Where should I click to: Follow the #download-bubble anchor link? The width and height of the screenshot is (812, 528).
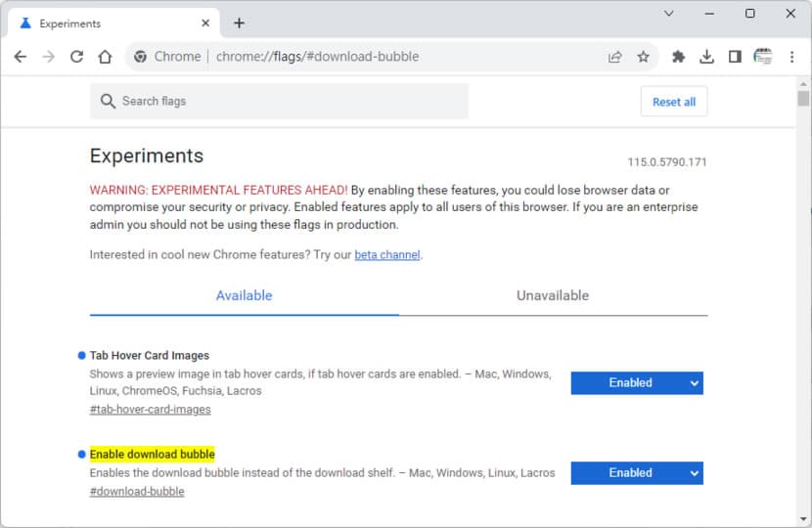click(137, 491)
